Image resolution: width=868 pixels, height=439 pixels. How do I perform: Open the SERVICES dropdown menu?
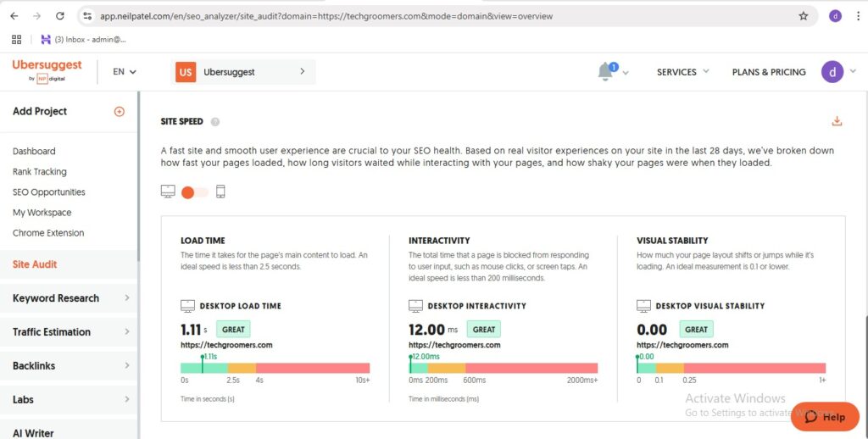(x=682, y=72)
